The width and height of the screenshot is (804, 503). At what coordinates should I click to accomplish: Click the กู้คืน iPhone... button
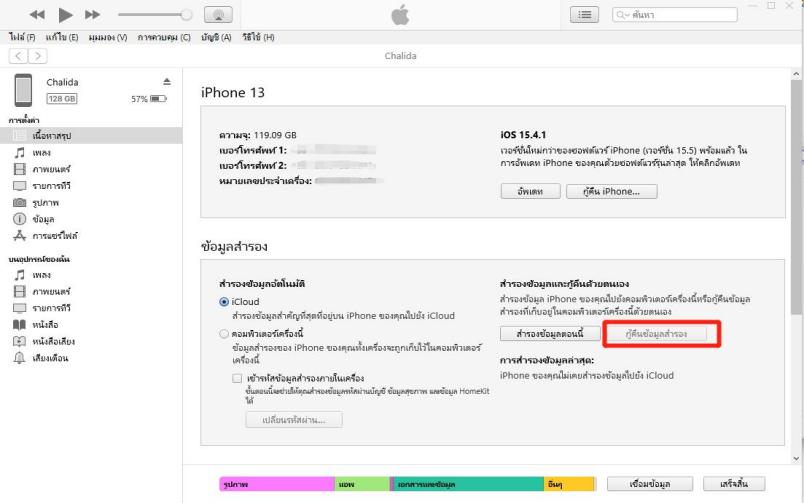[x=603, y=191]
